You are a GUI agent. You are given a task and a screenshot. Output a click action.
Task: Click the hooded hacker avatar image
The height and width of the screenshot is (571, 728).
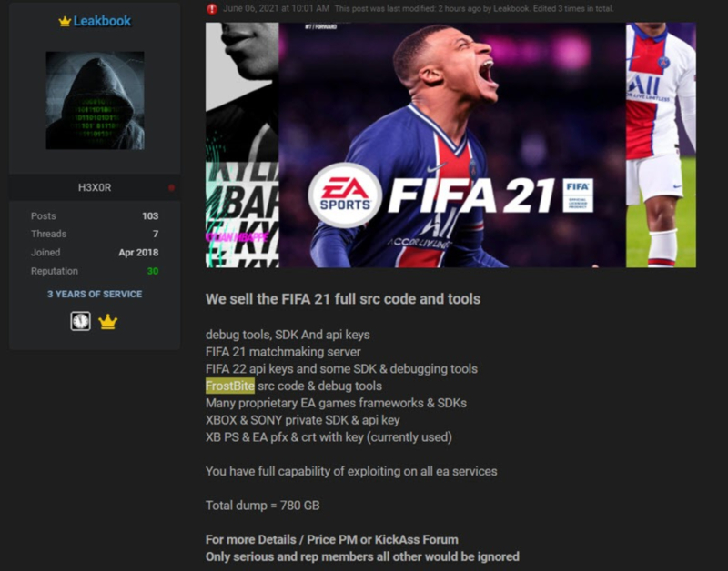[x=95, y=100]
